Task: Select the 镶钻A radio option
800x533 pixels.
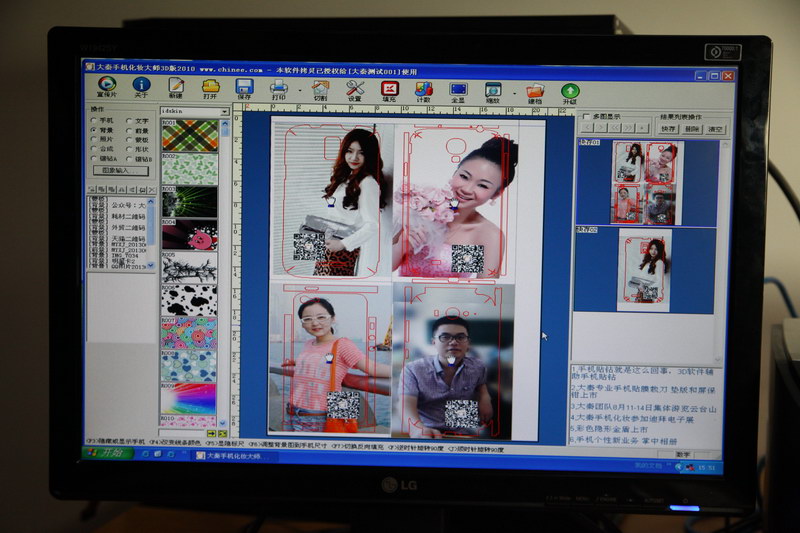Action: point(104,159)
